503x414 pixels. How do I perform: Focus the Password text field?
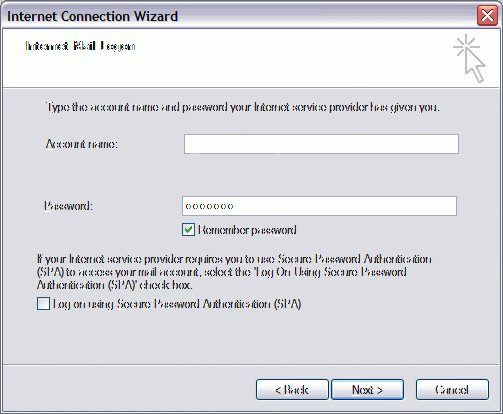[x=319, y=206]
